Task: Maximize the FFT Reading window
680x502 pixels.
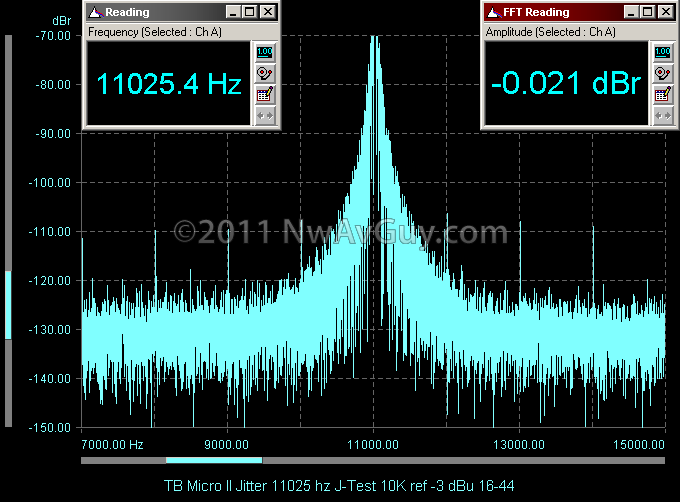Action: click(647, 12)
